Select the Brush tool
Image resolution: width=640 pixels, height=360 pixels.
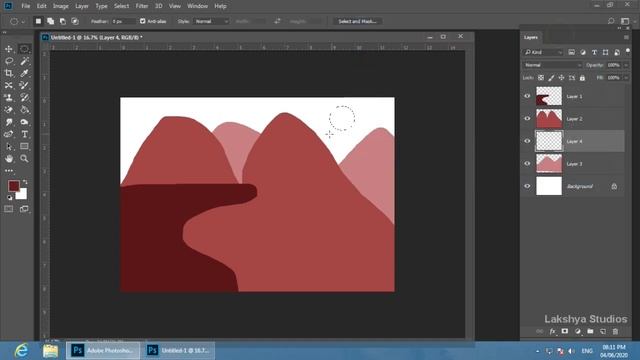24,85
